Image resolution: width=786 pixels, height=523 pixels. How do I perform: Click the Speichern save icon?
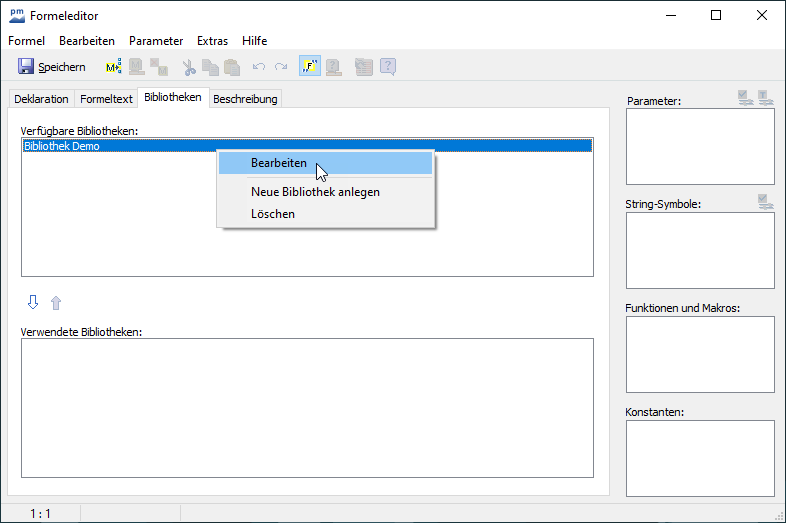(x=26, y=67)
